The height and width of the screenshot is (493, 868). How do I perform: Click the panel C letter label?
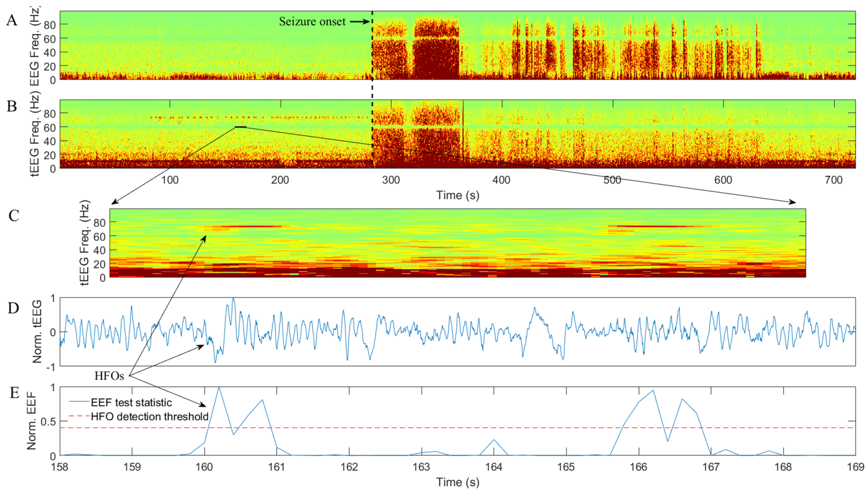click(13, 216)
